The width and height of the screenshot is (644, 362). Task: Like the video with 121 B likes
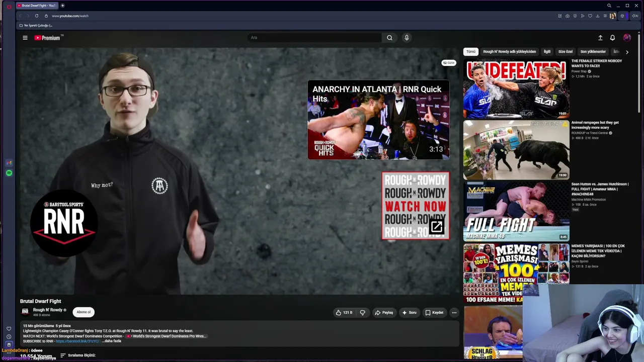(344, 313)
